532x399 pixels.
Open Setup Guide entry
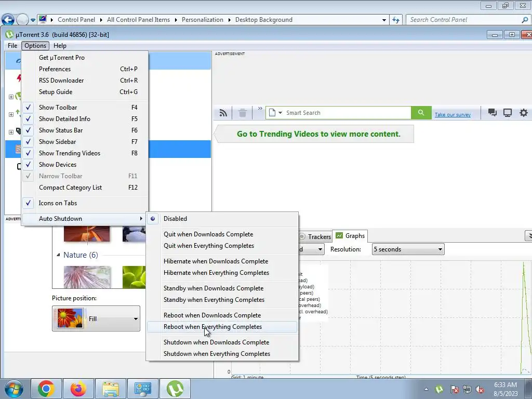(85, 92)
